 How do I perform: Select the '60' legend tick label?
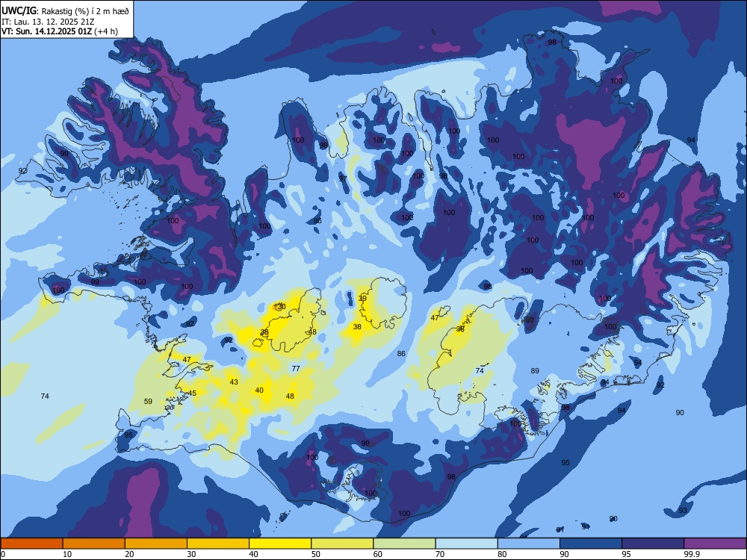click(378, 554)
